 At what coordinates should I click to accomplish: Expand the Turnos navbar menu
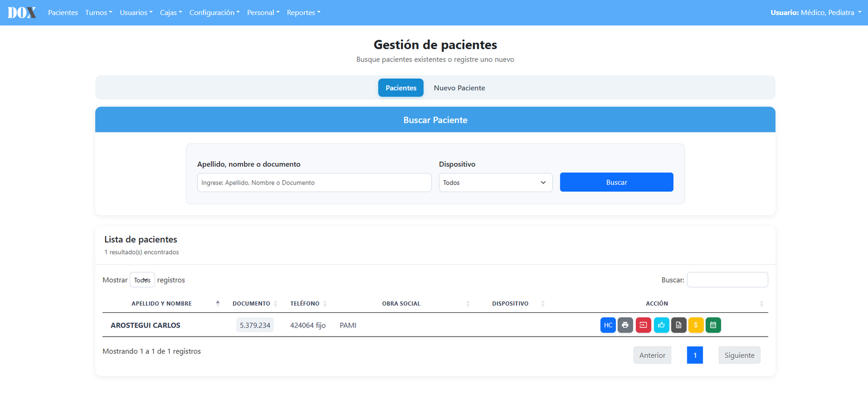tap(99, 12)
